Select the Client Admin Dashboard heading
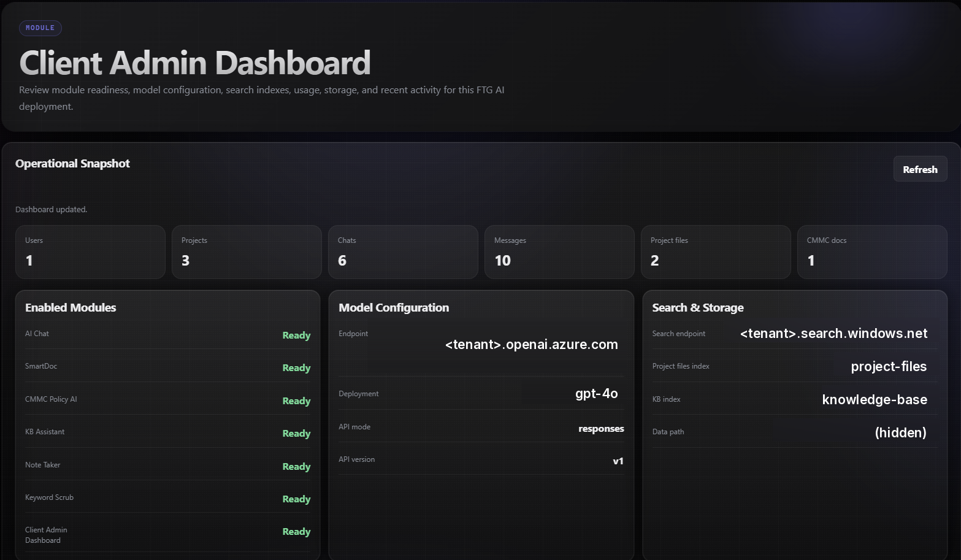Viewport: 961px width, 560px height. pyautogui.click(x=195, y=63)
